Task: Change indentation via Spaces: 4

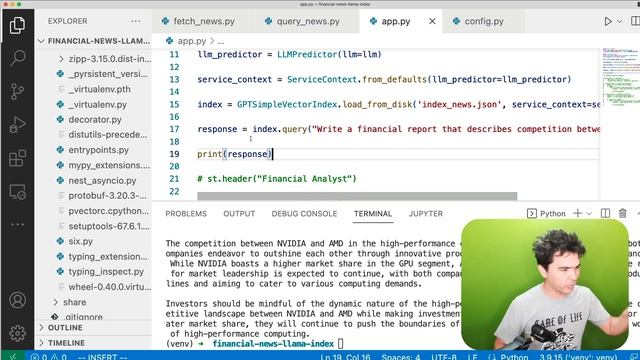Action: point(400,357)
